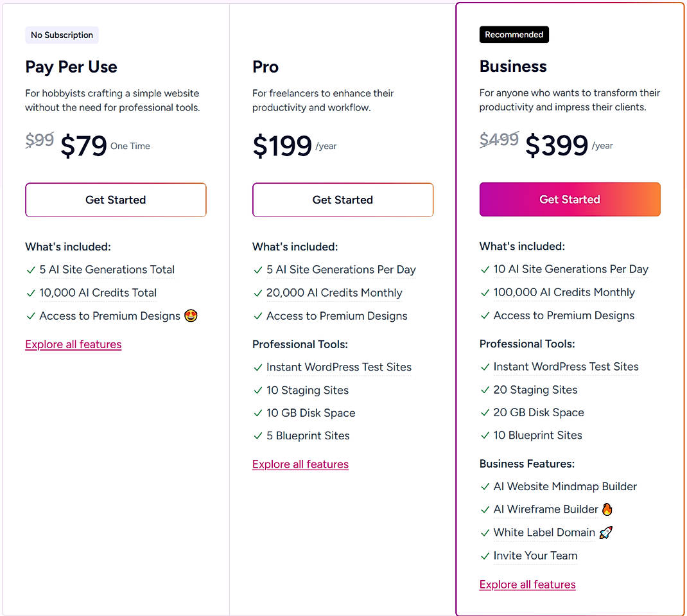The image size is (687, 616).
Task: Click the Recommended badge on Business plan
Action: [x=514, y=34]
